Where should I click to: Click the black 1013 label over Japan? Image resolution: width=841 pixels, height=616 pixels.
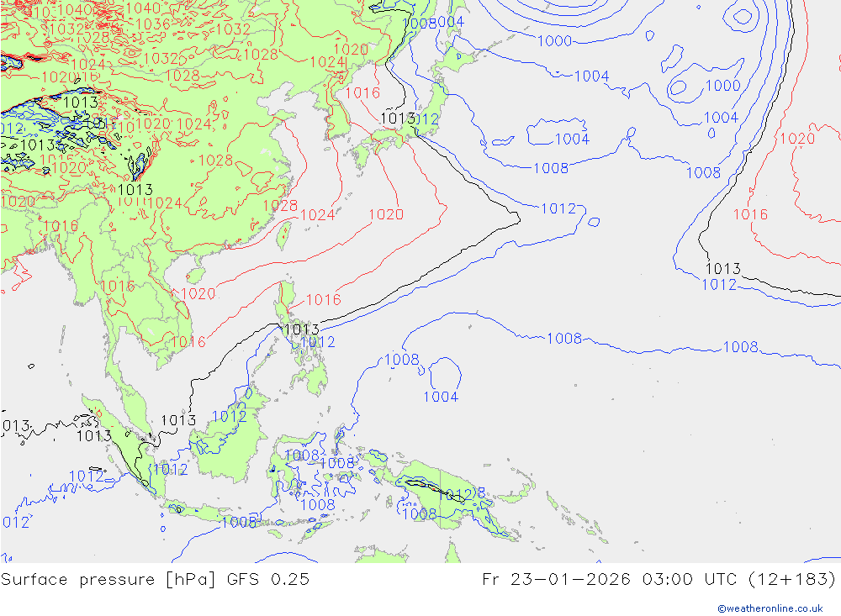398,118
